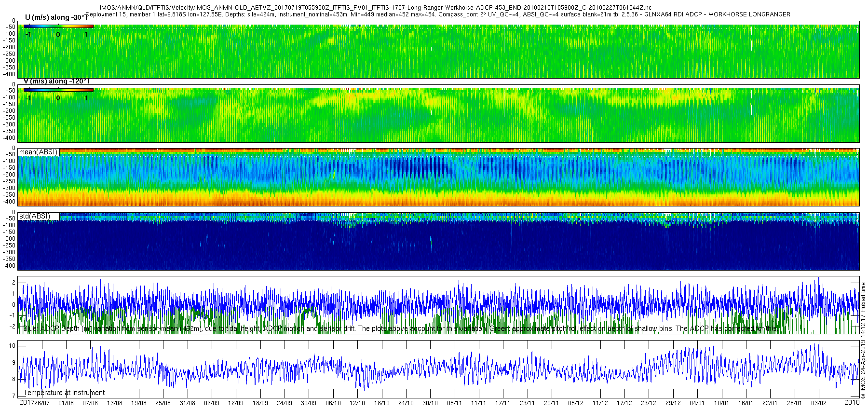868x410 pixels.
Task: Click the '06/10' date tick label
Action: (x=333, y=403)
